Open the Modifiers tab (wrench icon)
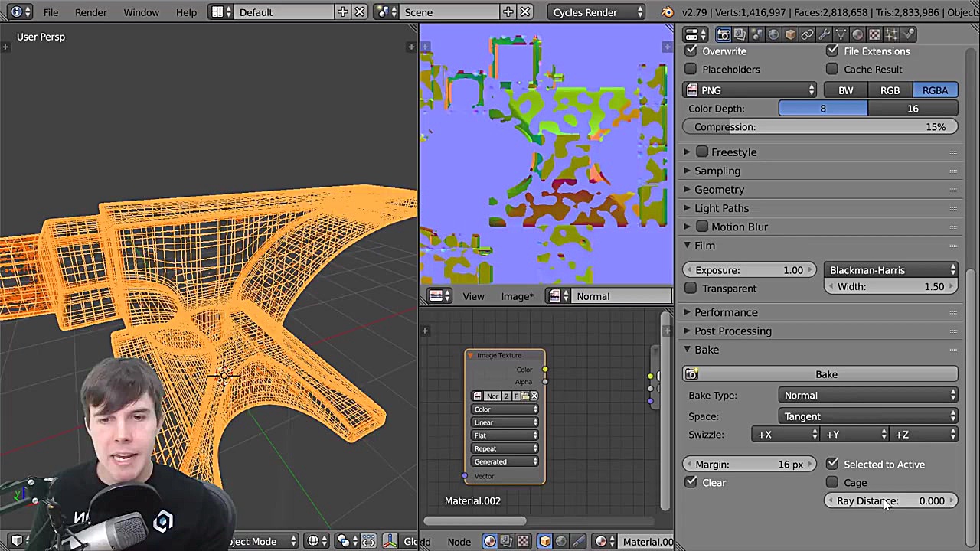This screenshot has height=551, width=980. point(824,34)
